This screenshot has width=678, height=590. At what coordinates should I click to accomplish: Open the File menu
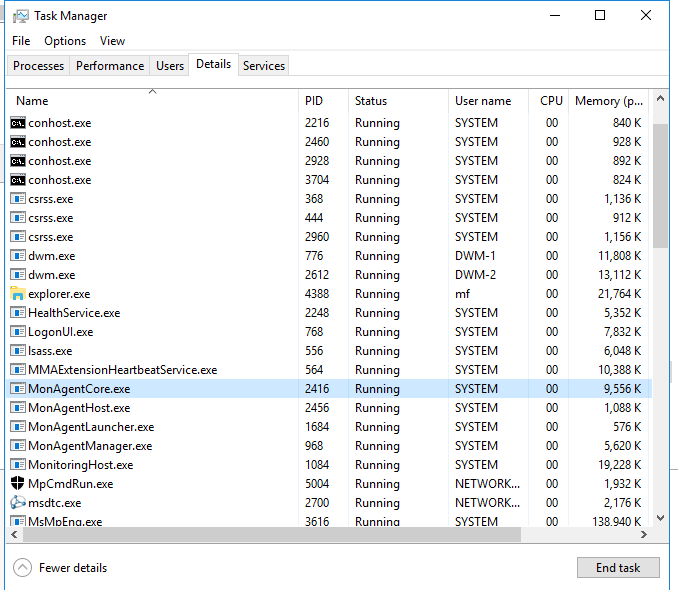[21, 41]
